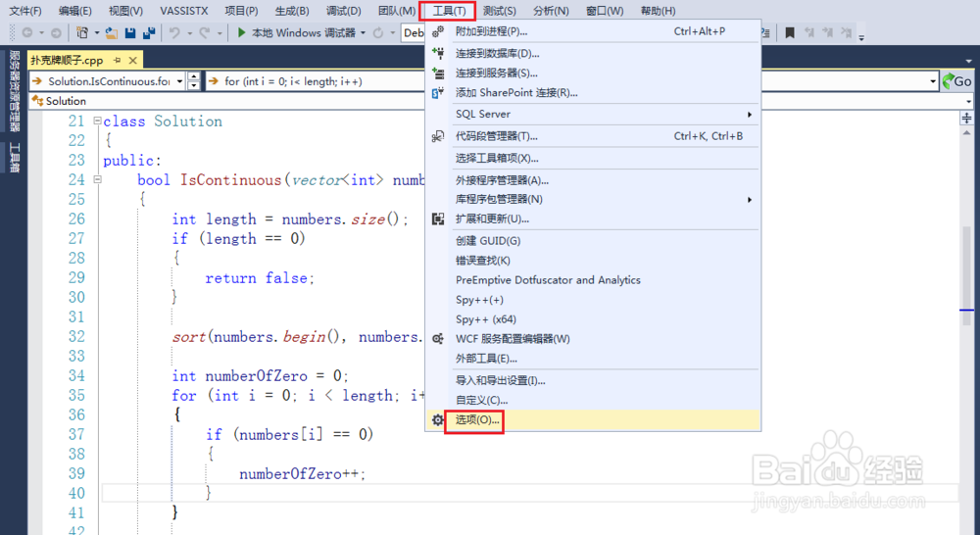
Task: Click the navigate backward arrow icon
Action: tap(26, 33)
